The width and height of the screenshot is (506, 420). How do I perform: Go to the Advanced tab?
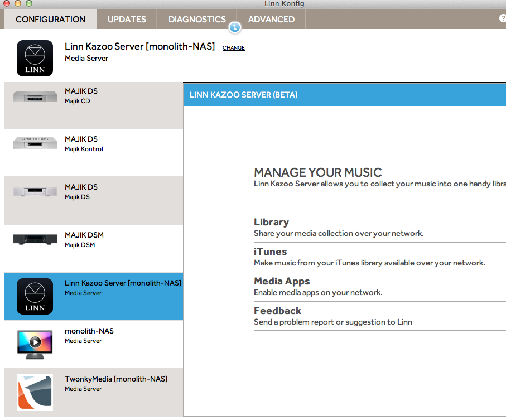271,20
